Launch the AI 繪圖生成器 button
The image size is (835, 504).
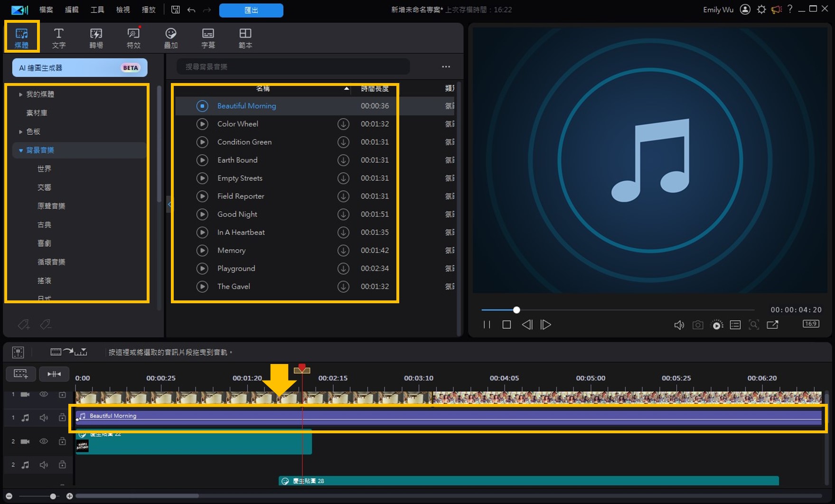80,68
